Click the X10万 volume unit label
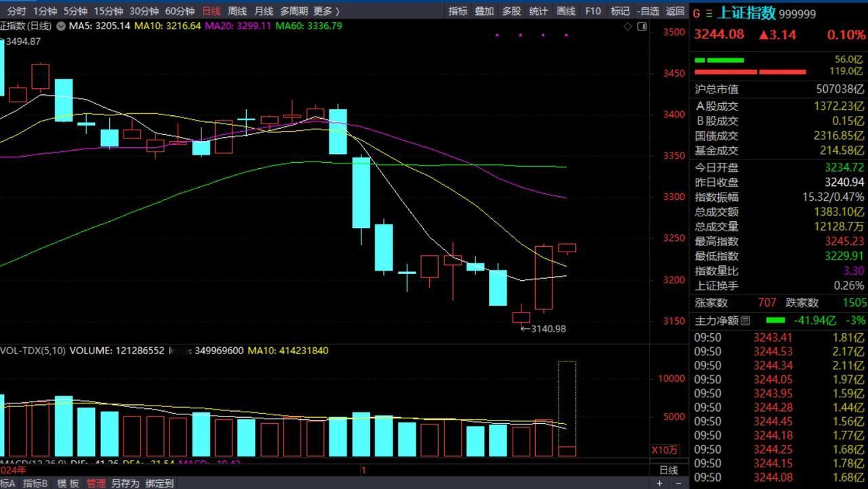The image size is (868, 489). [x=665, y=450]
